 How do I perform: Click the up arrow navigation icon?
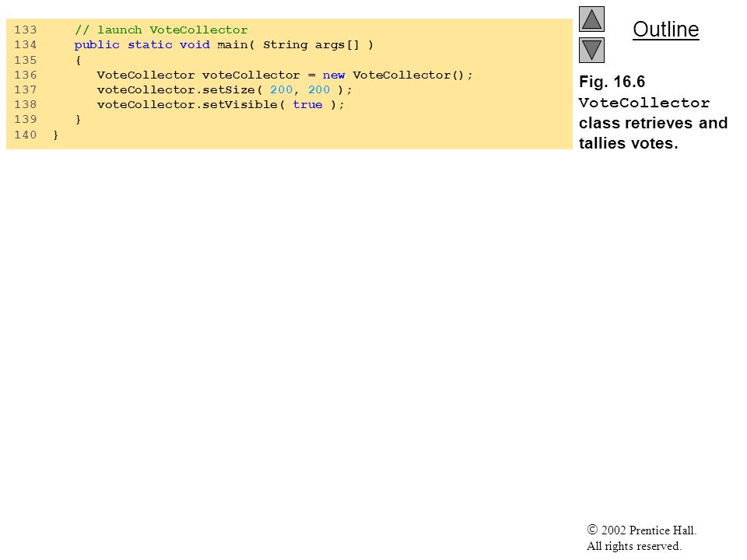pyautogui.click(x=591, y=19)
